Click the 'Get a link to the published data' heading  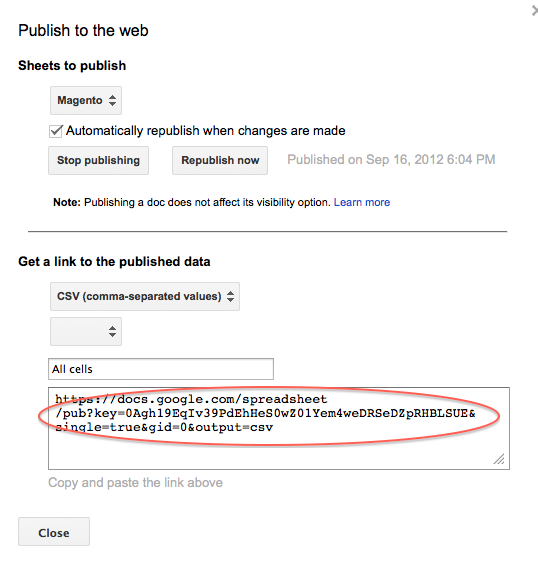pos(114,262)
